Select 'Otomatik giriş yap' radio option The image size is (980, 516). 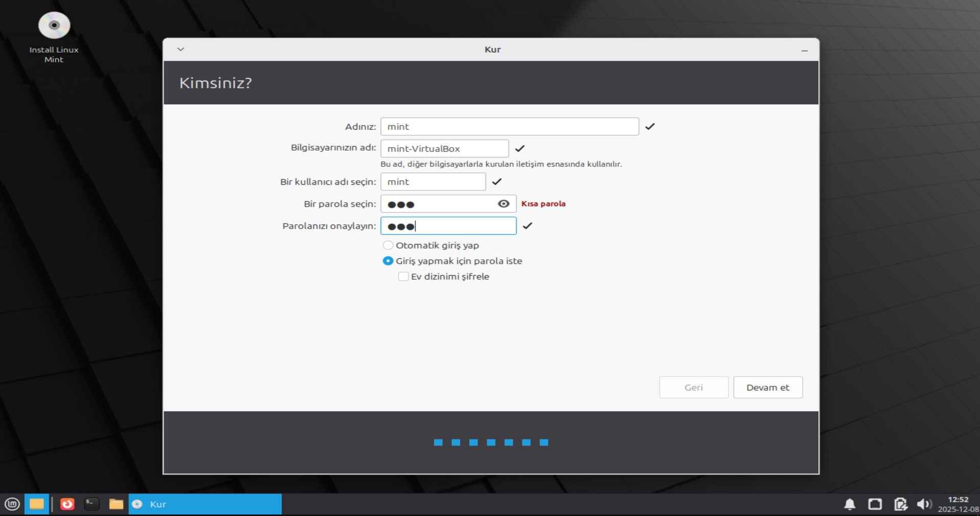coord(388,245)
